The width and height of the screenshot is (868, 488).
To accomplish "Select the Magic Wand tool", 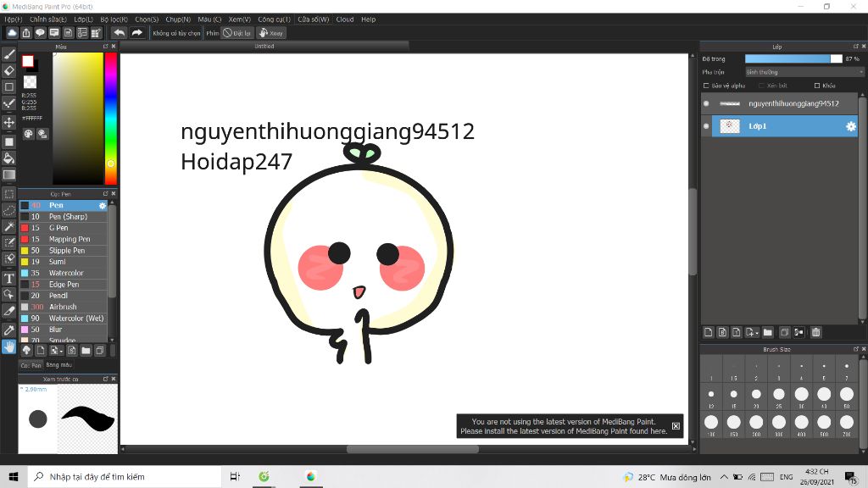I will click(x=8, y=226).
